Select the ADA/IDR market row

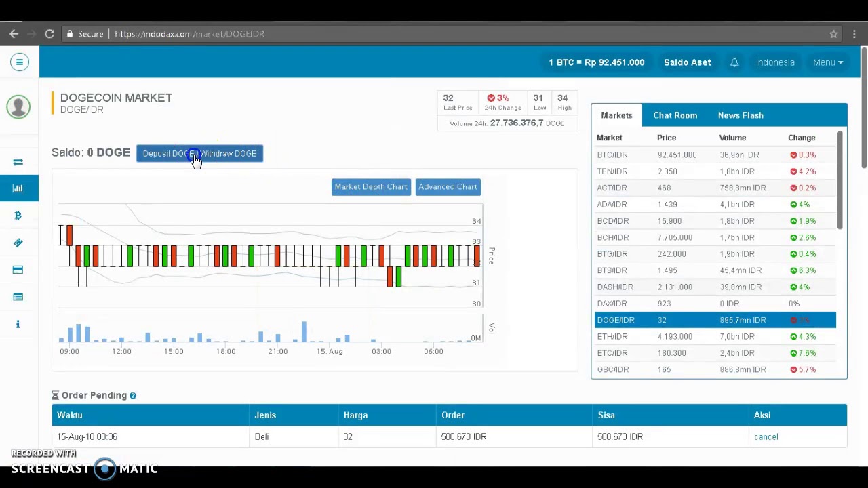715,204
